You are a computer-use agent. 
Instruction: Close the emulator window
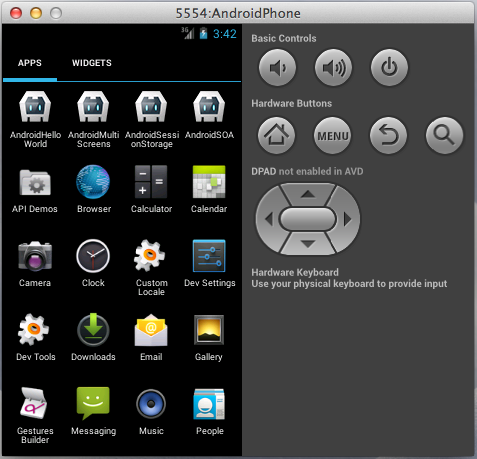16,13
